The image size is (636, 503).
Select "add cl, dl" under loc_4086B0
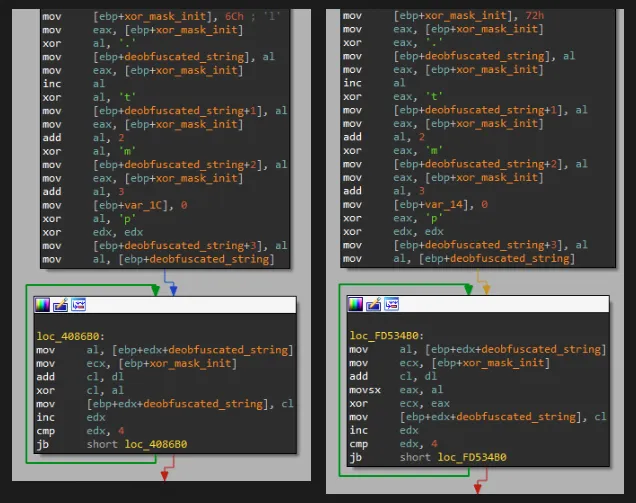tap(80, 376)
